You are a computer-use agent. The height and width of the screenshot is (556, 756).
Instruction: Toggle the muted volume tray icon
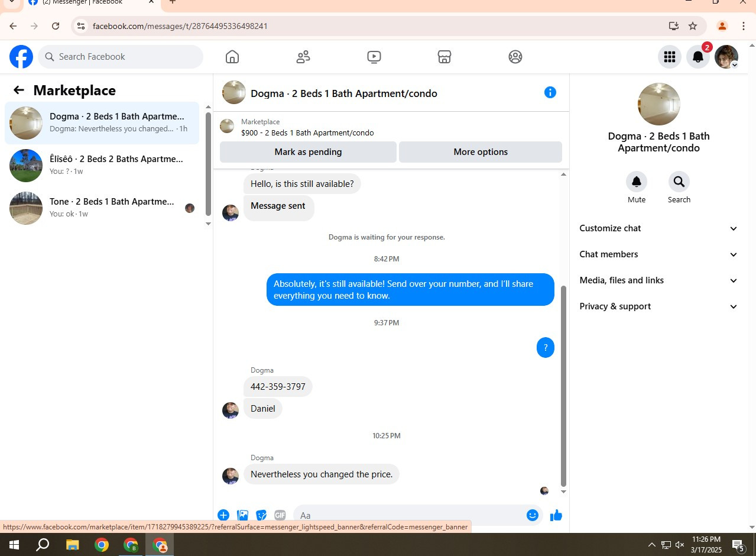680,545
